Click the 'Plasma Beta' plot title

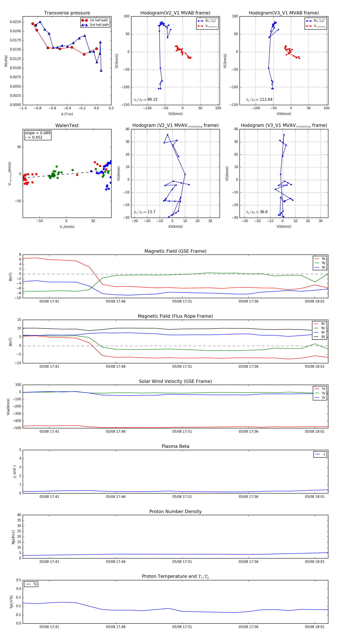pos(175,447)
